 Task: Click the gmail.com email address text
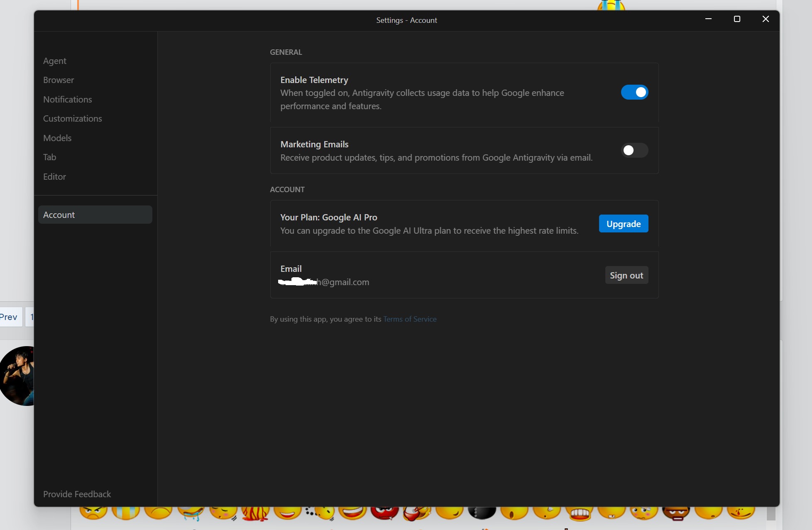(324, 282)
